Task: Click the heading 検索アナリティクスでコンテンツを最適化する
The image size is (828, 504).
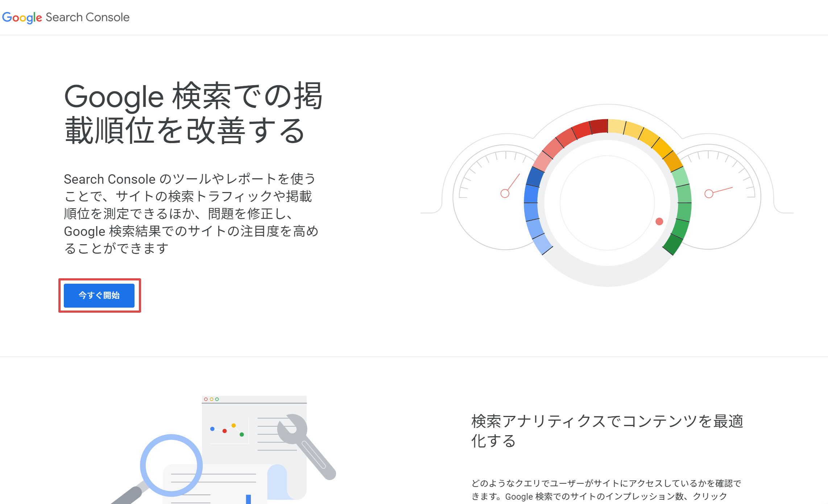Action: [607, 431]
